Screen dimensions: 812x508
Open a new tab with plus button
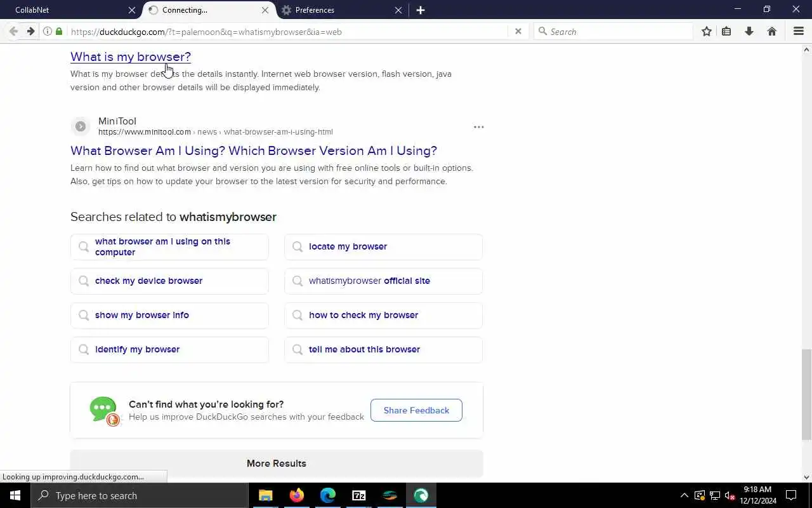[x=421, y=10]
